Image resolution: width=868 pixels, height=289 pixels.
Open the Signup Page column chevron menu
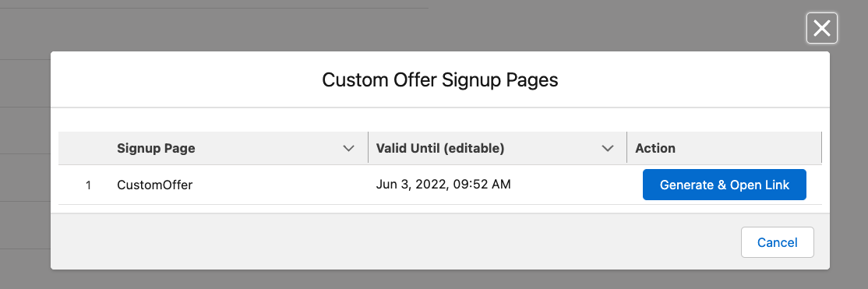pos(349,148)
